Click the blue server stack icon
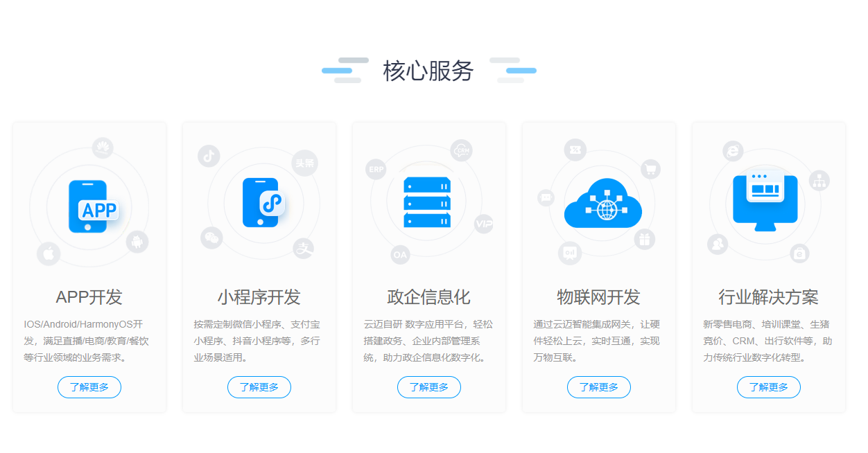The height and width of the screenshot is (453, 868). pyautogui.click(x=427, y=202)
